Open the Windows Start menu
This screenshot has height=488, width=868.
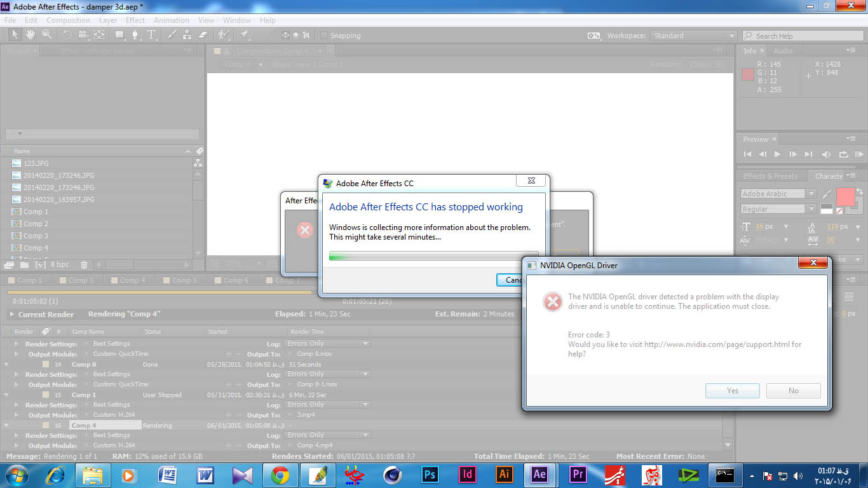click(17, 474)
